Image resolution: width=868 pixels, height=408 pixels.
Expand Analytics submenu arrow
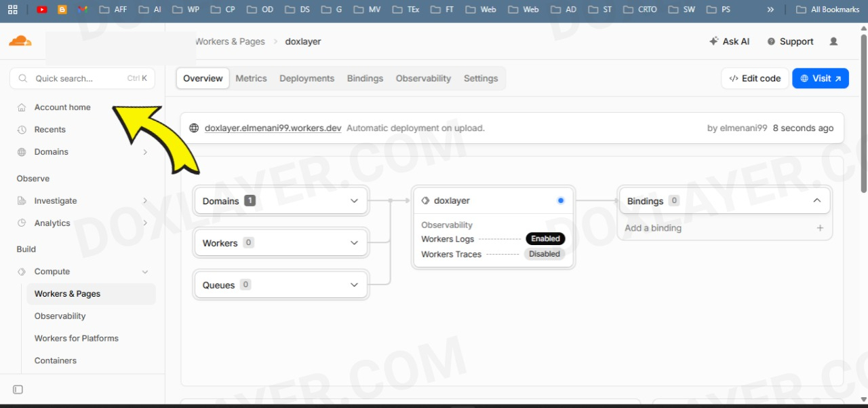pos(145,223)
